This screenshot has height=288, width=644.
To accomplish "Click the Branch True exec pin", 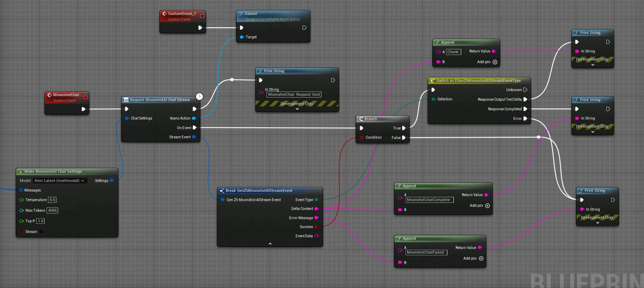I will click(404, 128).
